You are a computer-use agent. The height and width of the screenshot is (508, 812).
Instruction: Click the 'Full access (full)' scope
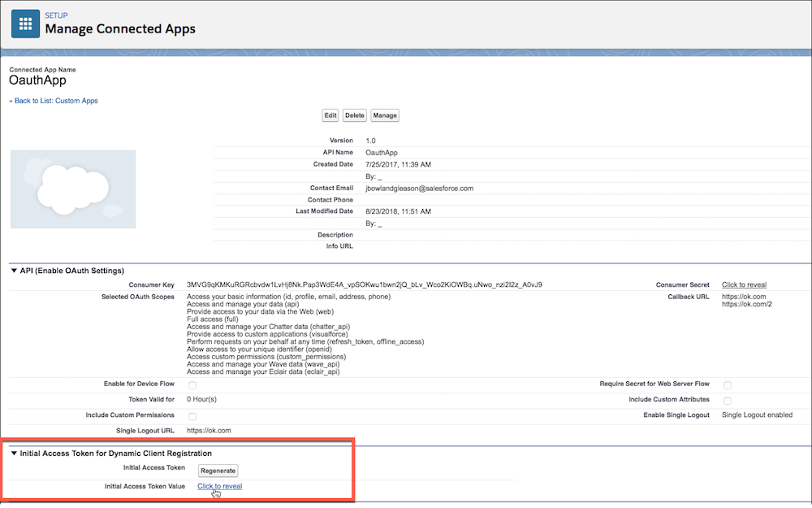[212, 319]
